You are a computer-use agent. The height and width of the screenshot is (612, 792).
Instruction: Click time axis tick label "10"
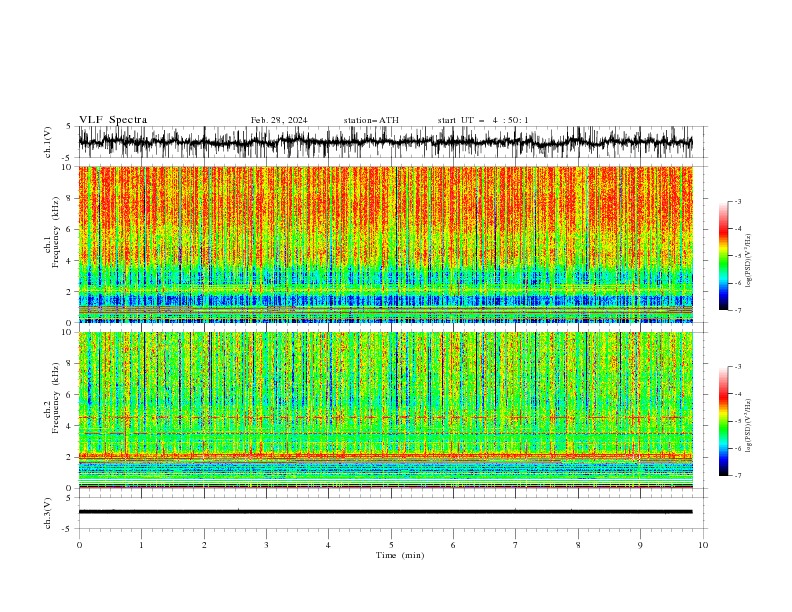click(703, 545)
